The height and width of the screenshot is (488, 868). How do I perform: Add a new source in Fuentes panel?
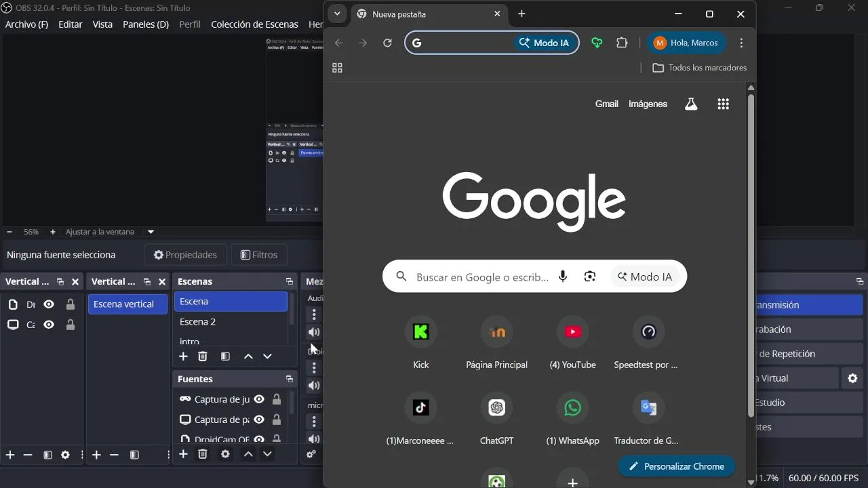[x=183, y=454]
